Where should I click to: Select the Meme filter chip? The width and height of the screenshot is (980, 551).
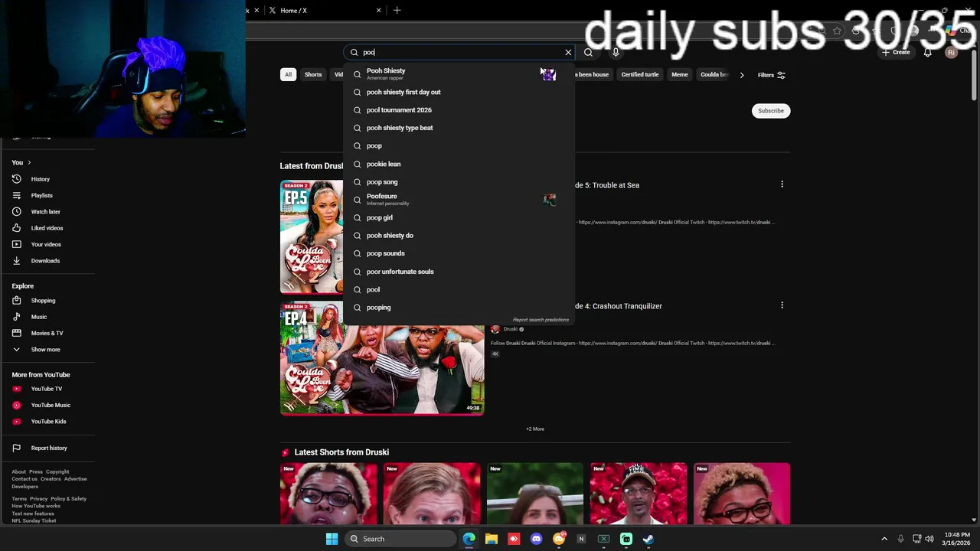(680, 74)
